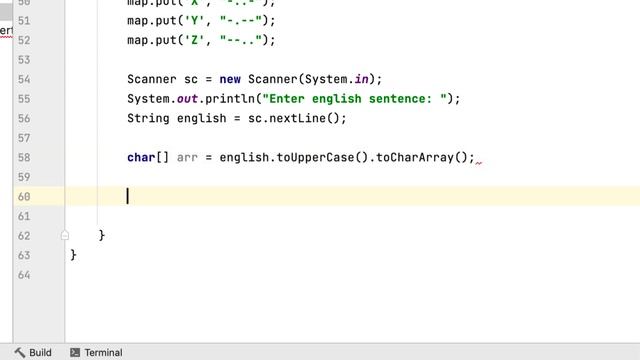Click 'toUpperCase()' on line 58
This screenshot has height=360, width=640.
[x=322, y=158]
